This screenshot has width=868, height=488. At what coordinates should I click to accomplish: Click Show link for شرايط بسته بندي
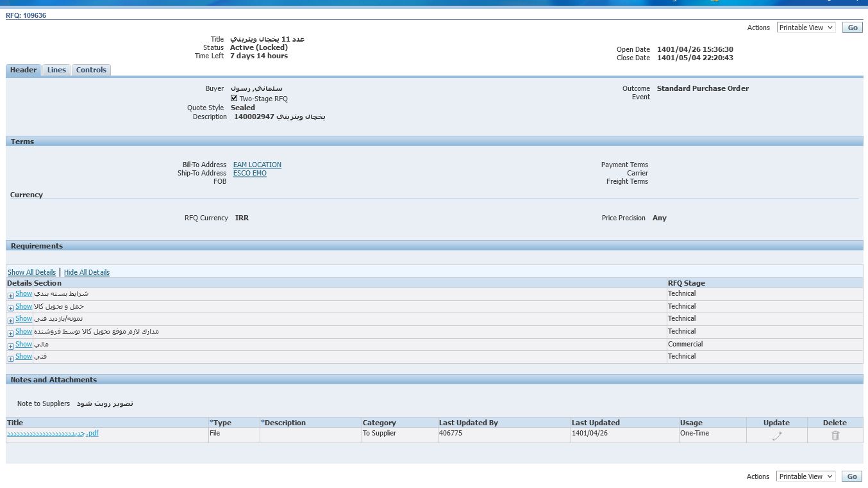24,293
